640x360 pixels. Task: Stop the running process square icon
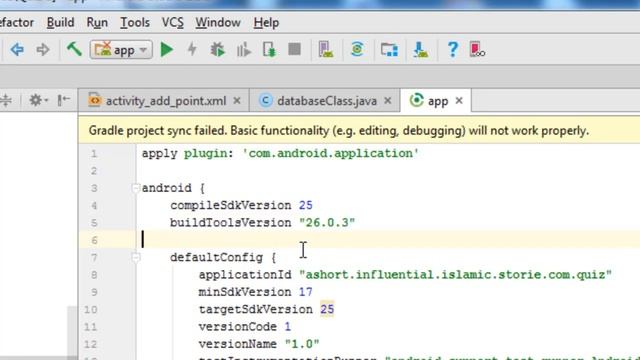[294, 49]
